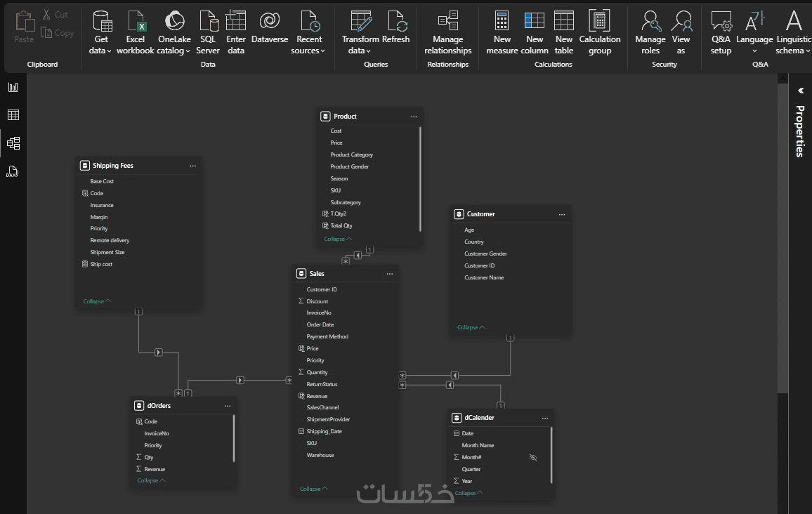Open Q&A setup
Viewport: 812px width, 514px height.
(x=721, y=32)
